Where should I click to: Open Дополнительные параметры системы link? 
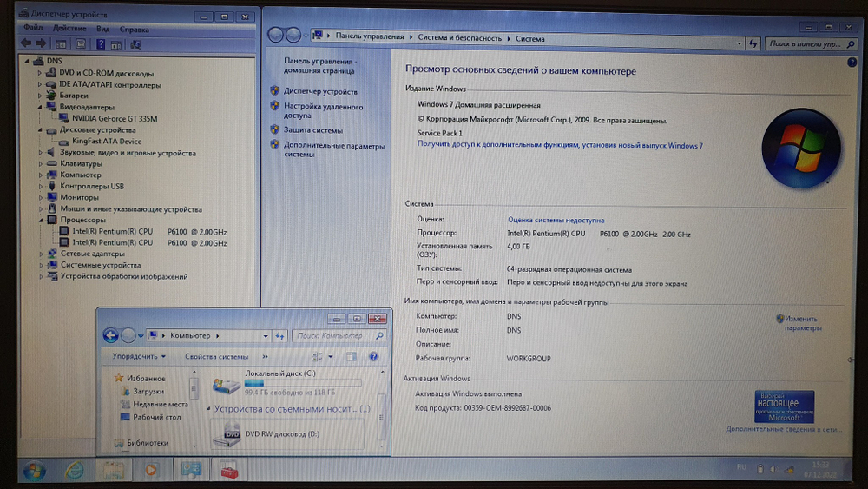pyautogui.click(x=334, y=150)
